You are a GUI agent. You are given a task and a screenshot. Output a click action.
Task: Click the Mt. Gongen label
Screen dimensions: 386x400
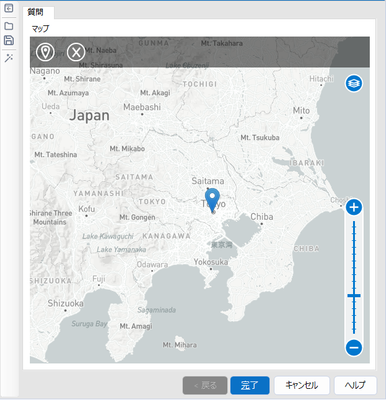coord(137,217)
